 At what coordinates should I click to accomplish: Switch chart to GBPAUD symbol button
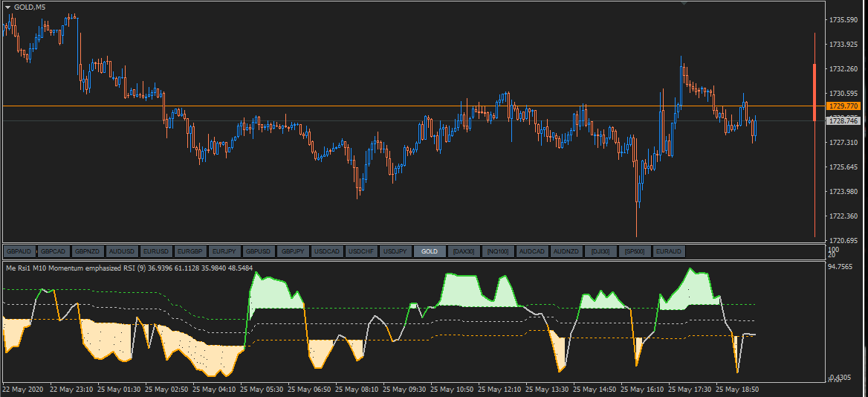[x=19, y=251]
